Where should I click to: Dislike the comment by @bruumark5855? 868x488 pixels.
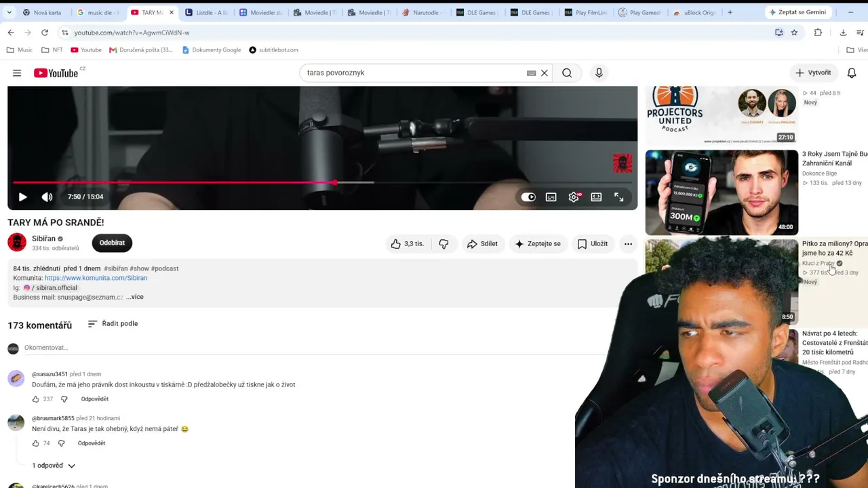[x=61, y=443]
